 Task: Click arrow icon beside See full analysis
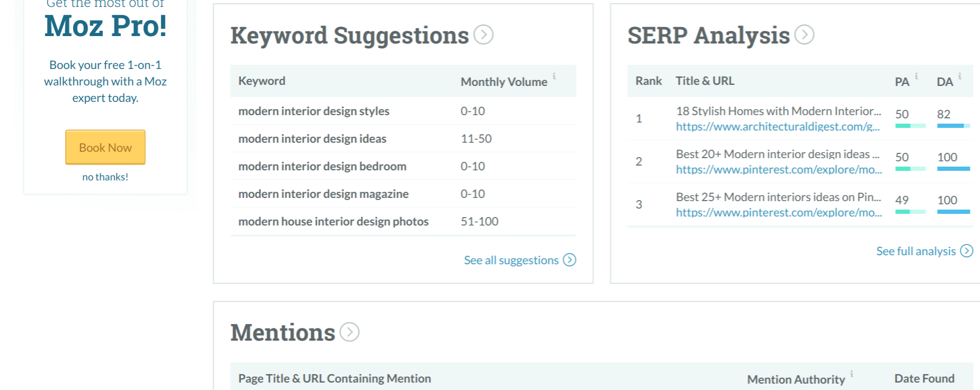coord(967,251)
